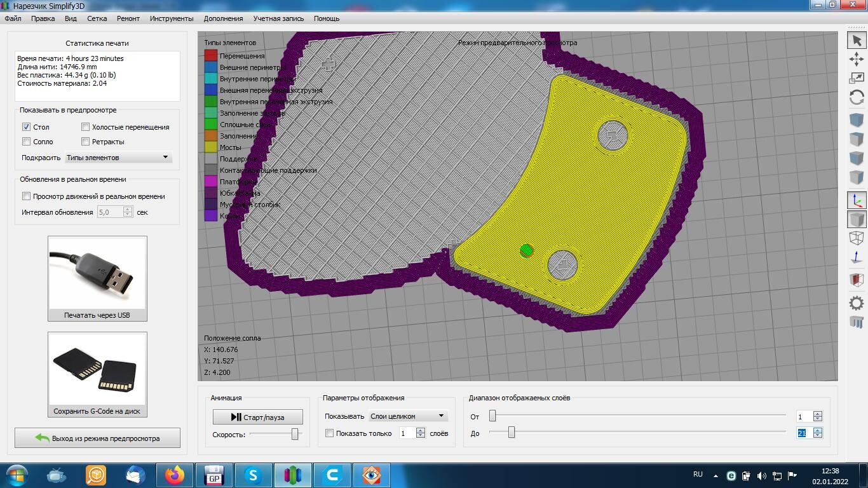Open the cross-section view icon
The image size is (868, 488).
(x=857, y=280)
